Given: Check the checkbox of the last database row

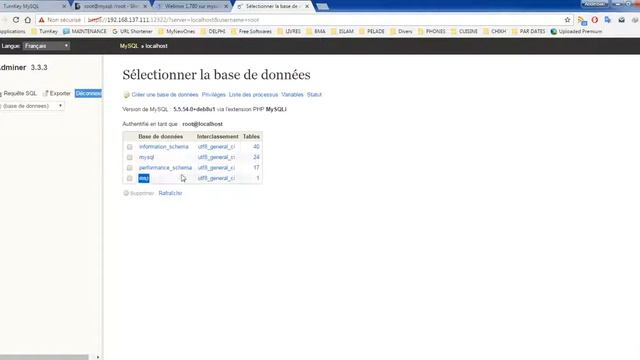Looking at the screenshot, I should tap(129, 178).
